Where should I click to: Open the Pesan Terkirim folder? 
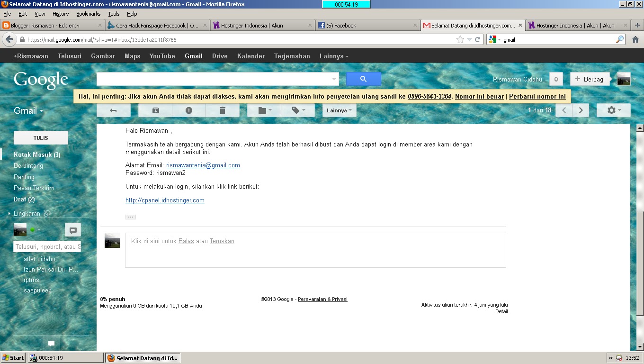click(x=34, y=188)
